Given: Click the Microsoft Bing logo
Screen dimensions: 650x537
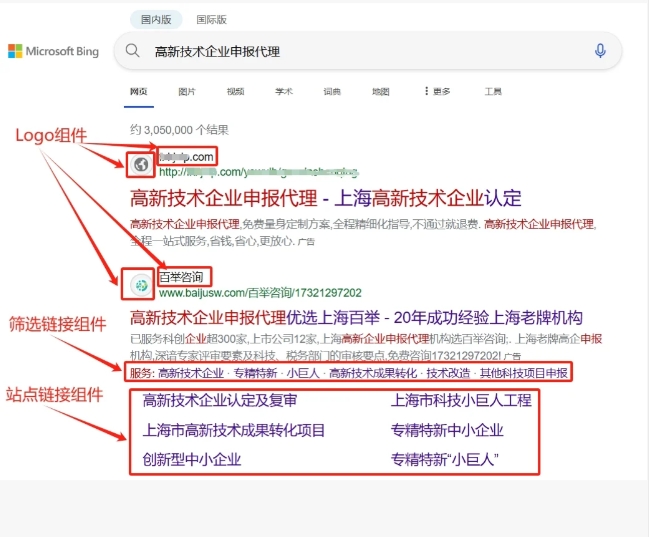Looking at the screenshot, I should (53, 51).
